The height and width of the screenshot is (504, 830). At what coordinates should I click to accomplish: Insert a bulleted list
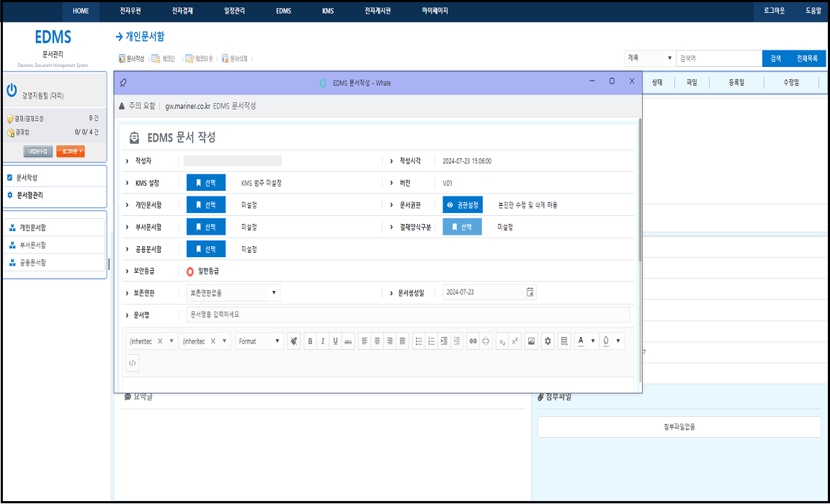[419, 341]
